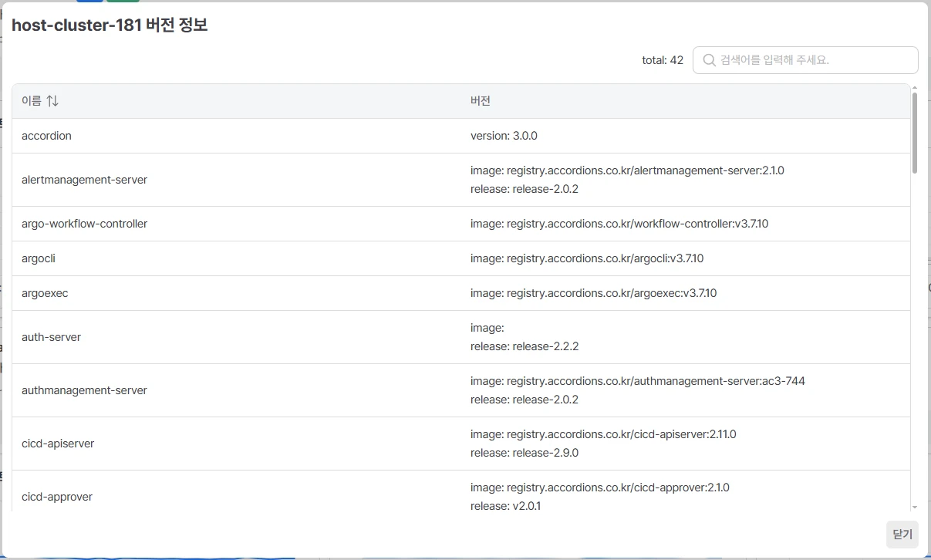This screenshot has height=560, width=931.
Task: Select the argoexec row name
Action: [45, 293]
